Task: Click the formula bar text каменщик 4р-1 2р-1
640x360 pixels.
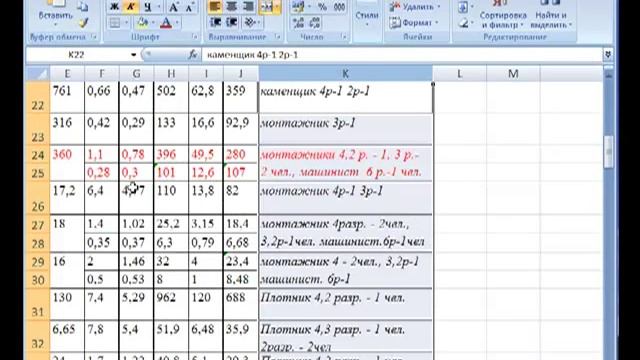Action: 252,55
